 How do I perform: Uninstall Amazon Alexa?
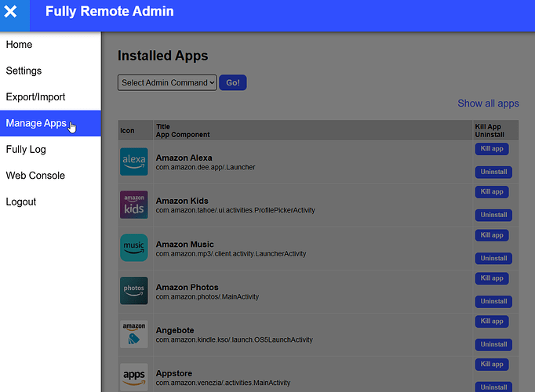(493, 172)
